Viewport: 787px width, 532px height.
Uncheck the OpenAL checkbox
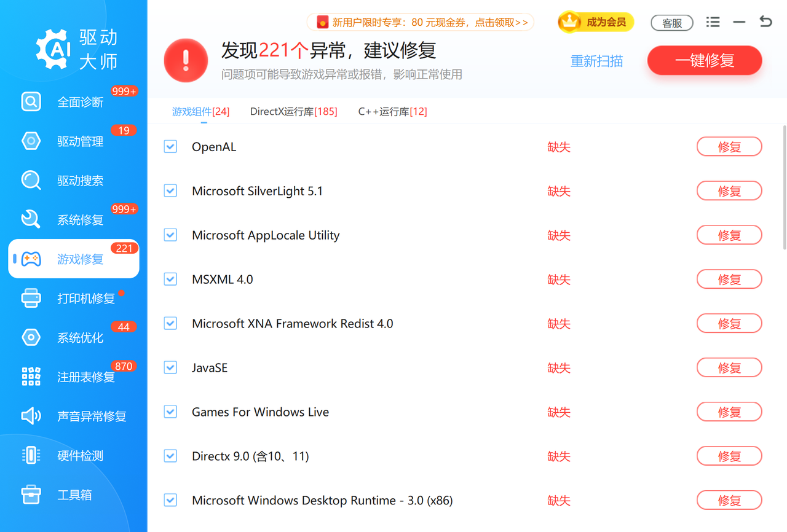(x=170, y=147)
